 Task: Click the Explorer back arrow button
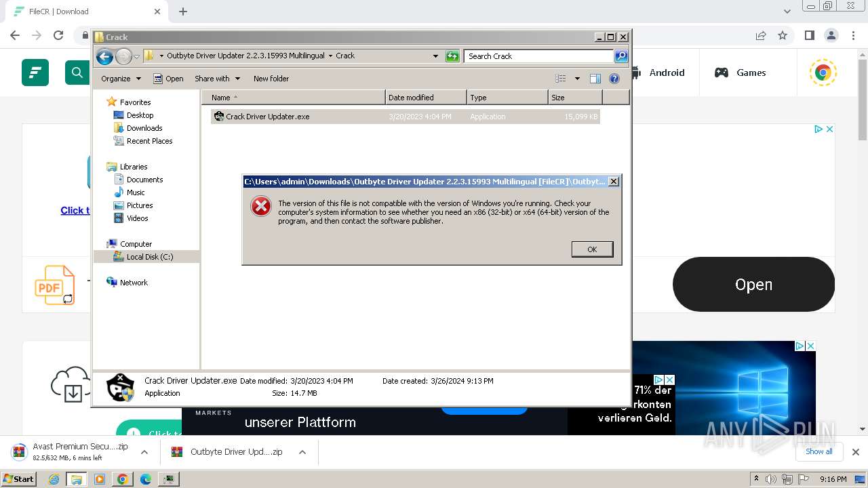pos(104,56)
